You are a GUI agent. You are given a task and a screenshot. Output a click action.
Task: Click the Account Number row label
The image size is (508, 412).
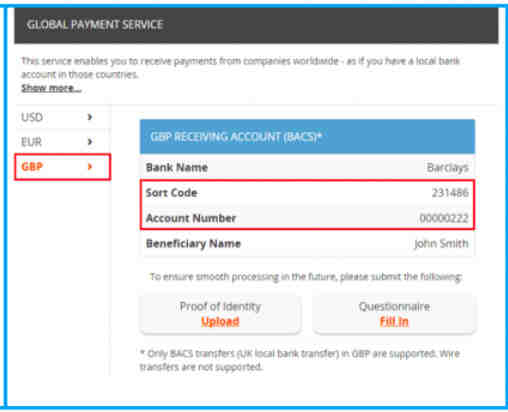[191, 218]
